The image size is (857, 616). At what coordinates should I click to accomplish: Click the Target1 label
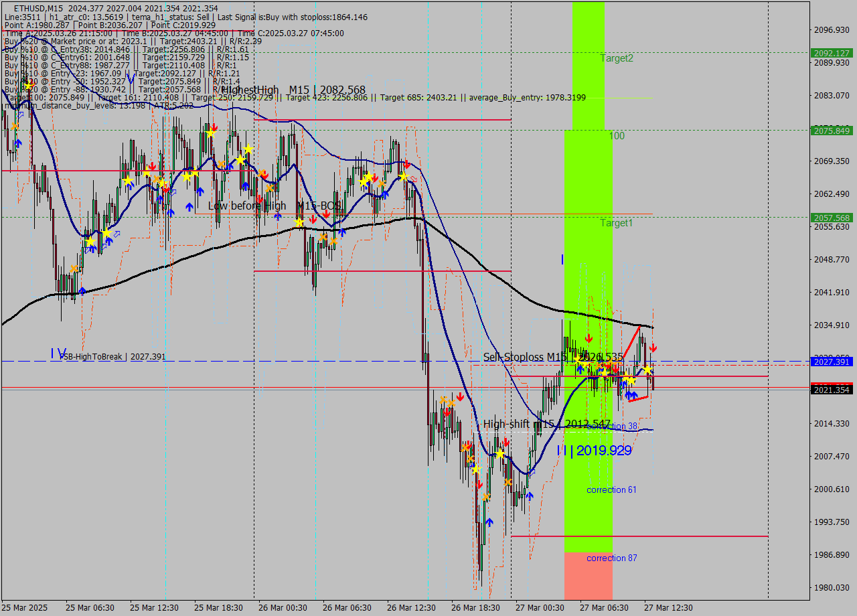617,223
